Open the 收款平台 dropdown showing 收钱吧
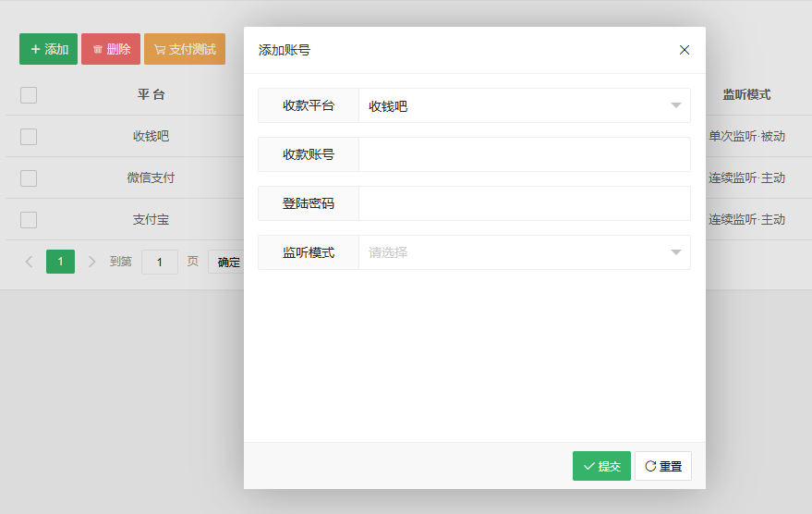Viewport: 812px width, 514px height. click(x=524, y=105)
